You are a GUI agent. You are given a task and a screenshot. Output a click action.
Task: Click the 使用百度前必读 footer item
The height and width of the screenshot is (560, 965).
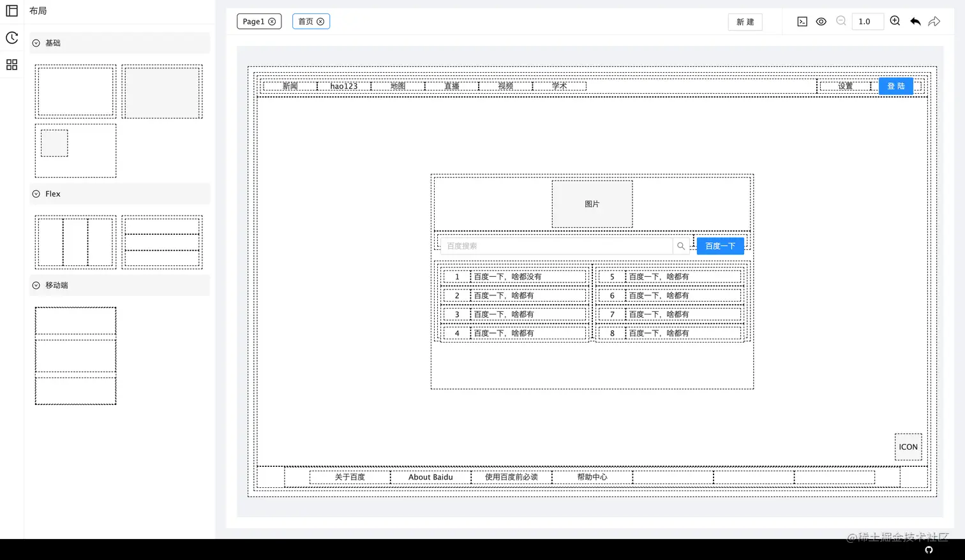[x=511, y=477]
